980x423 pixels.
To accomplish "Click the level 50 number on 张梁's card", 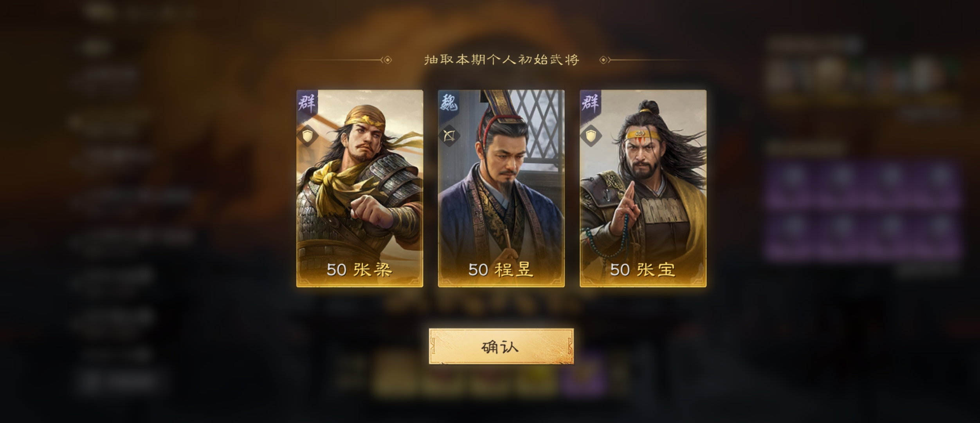I will 337,270.
